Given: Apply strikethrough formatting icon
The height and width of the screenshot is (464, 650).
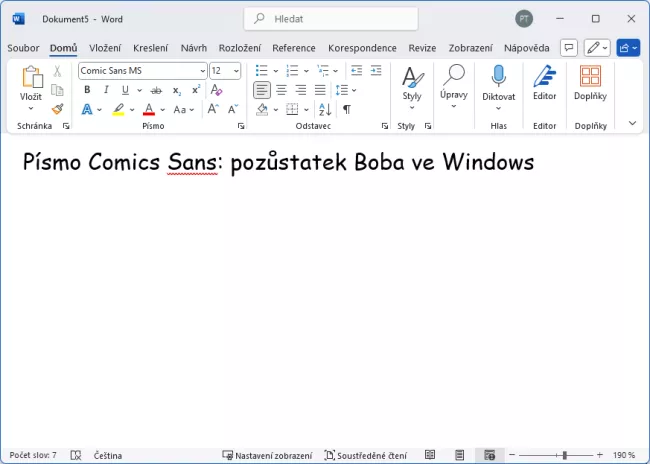Looking at the screenshot, I should point(155,90).
